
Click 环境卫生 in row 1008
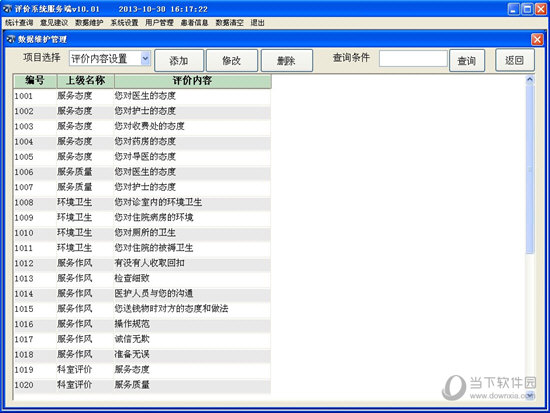[75, 202]
